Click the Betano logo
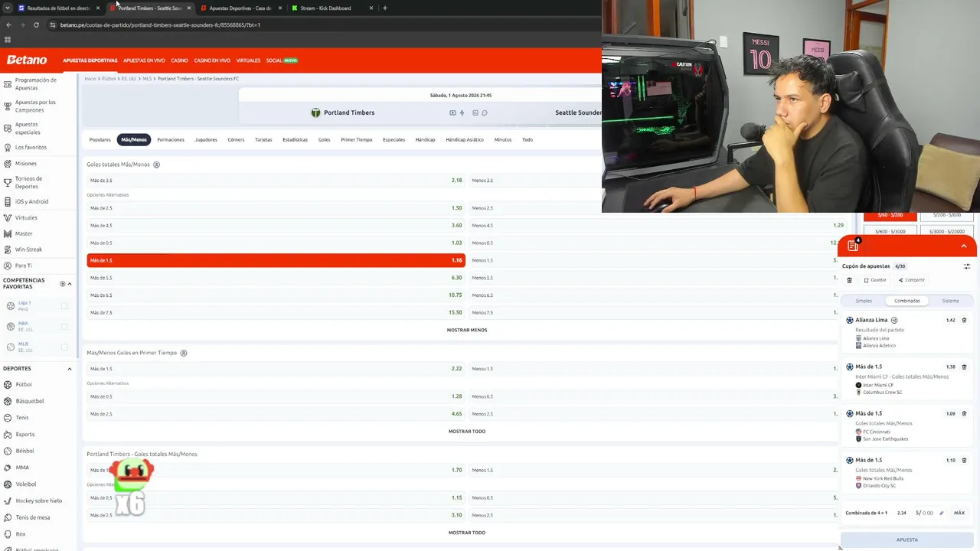The height and width of the screenshot is (551, 980). (27, 60)
